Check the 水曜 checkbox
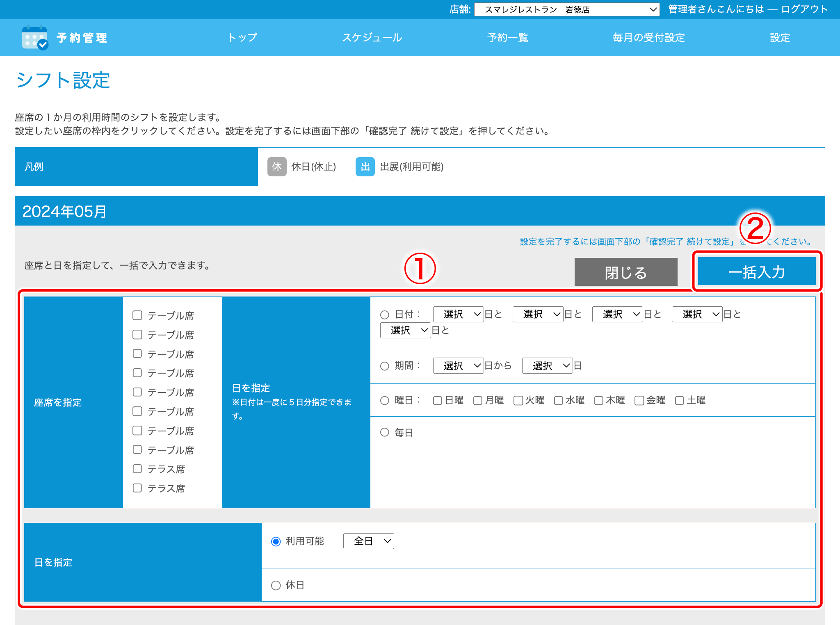Image resolution: width=840 pixels, height=625 pixels. 558,400
